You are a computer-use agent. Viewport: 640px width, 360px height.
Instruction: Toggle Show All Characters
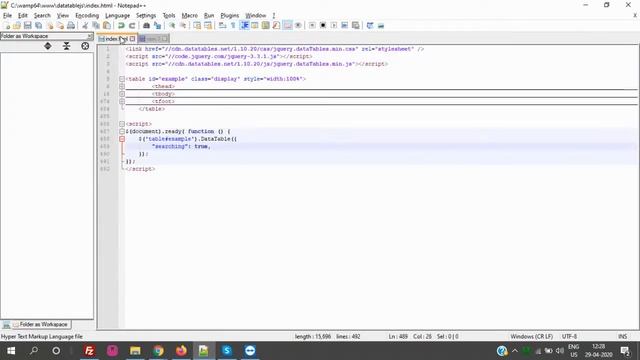(x=233, y=25)
